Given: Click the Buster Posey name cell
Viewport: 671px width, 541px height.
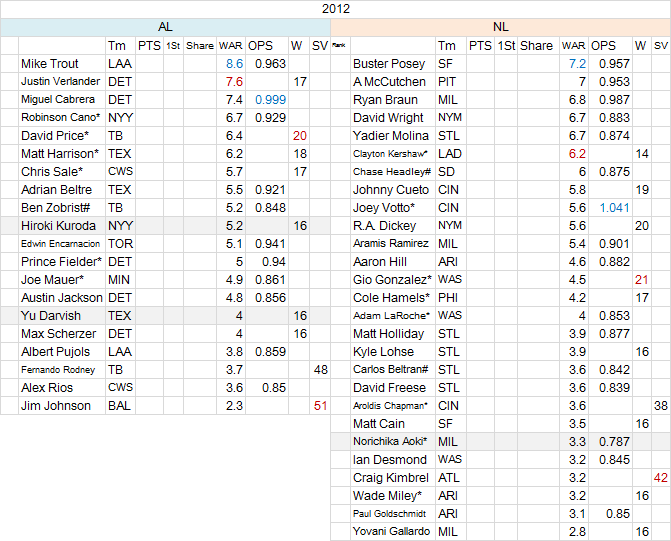Looking at the screenshot, I should 393,64.
